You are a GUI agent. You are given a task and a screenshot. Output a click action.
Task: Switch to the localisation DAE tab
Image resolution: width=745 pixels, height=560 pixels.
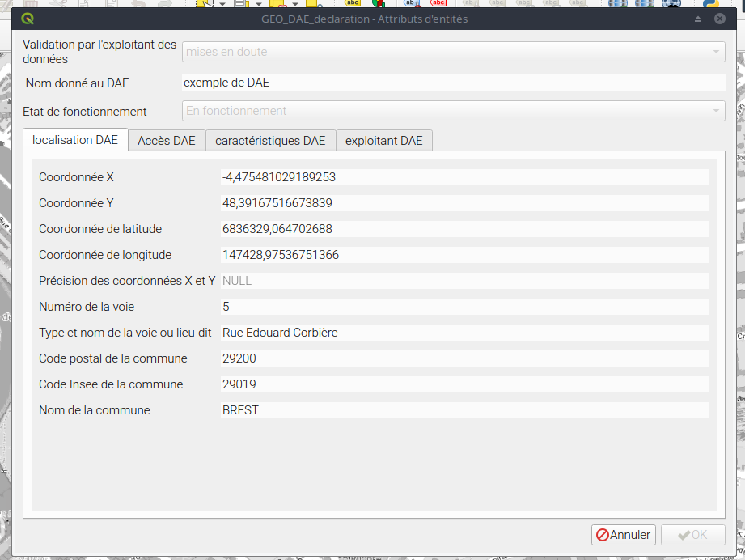(x=75, y=140)
